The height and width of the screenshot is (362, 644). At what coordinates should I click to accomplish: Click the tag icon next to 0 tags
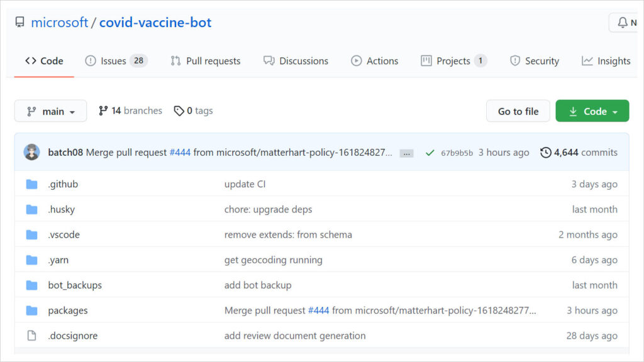(179, 111)
